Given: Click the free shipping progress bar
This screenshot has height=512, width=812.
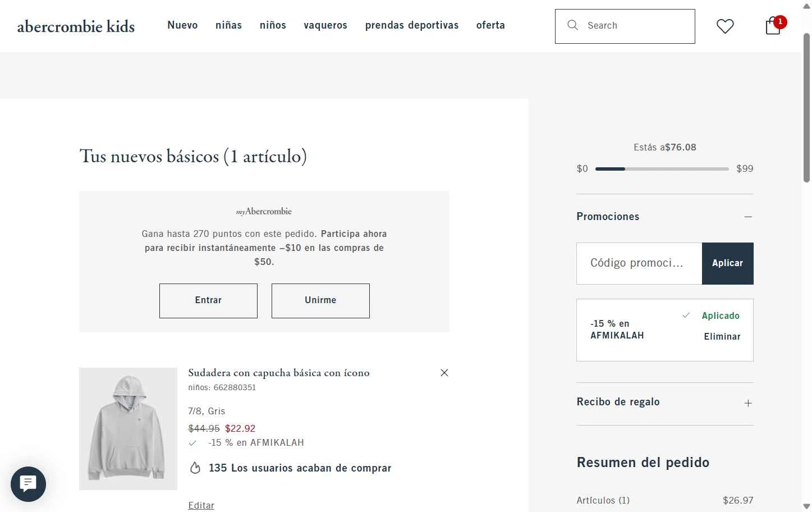Looking at the screenshot, I should [x=662, y=168].
